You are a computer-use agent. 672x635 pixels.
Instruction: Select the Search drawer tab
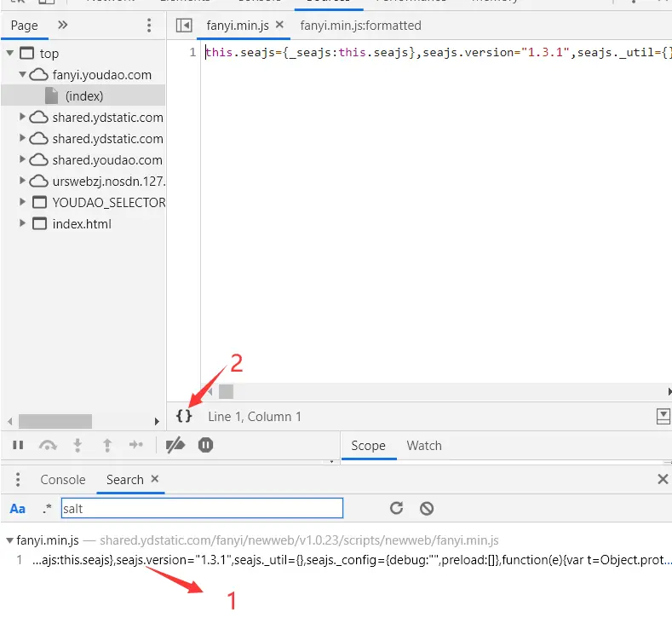(124, 480)
